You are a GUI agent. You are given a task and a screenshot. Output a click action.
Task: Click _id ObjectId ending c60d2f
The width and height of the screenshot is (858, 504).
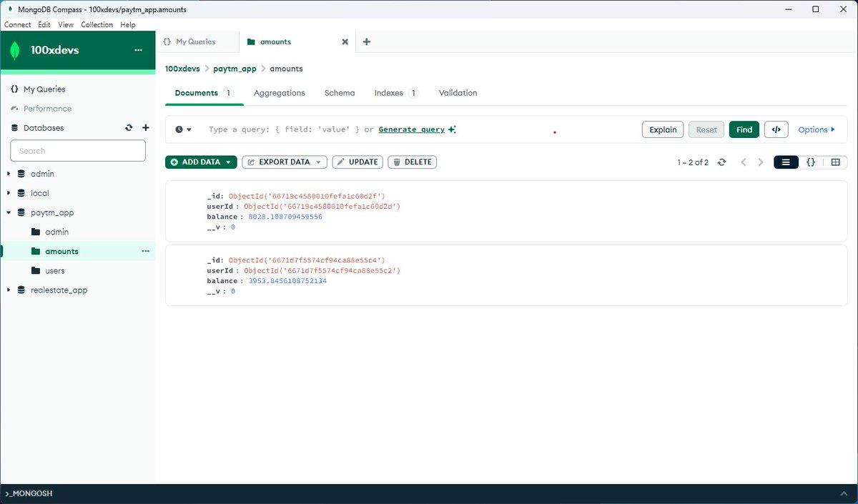[x=307, y=196]
